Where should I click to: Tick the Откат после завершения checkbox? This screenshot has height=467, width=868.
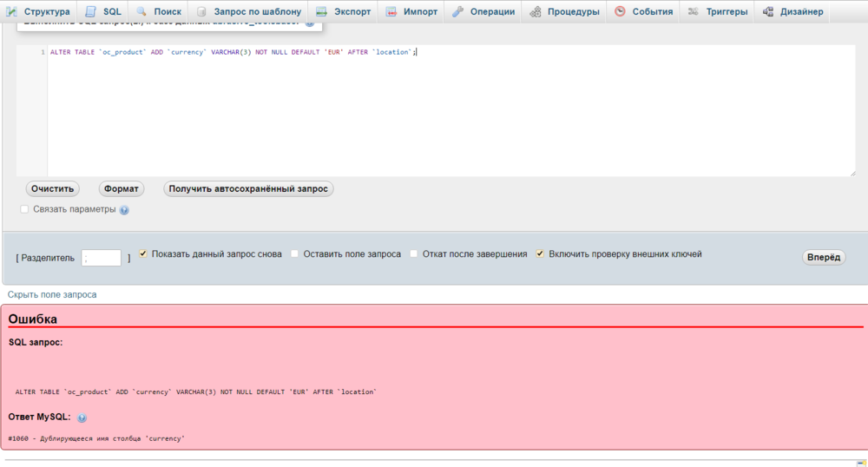click(x=414, y=254)
